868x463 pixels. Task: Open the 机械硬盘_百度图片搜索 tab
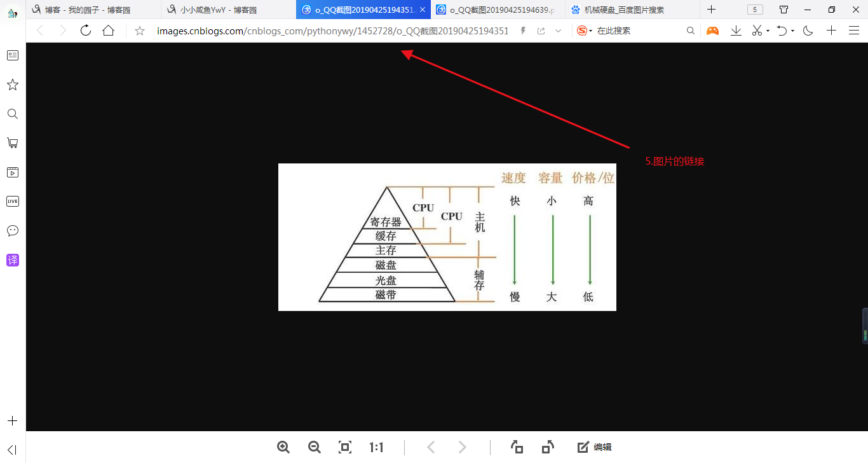click(632, 10)
